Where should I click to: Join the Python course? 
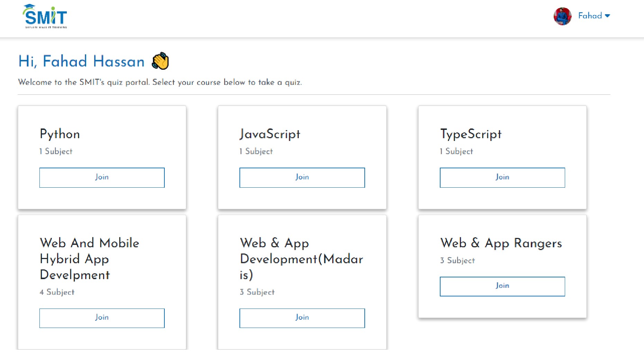pyautogui.click(x=102, y=178)
